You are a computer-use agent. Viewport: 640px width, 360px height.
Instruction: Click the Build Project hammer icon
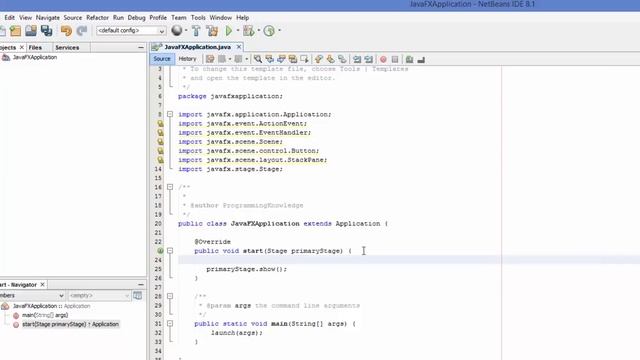click(x=196, y=31)
